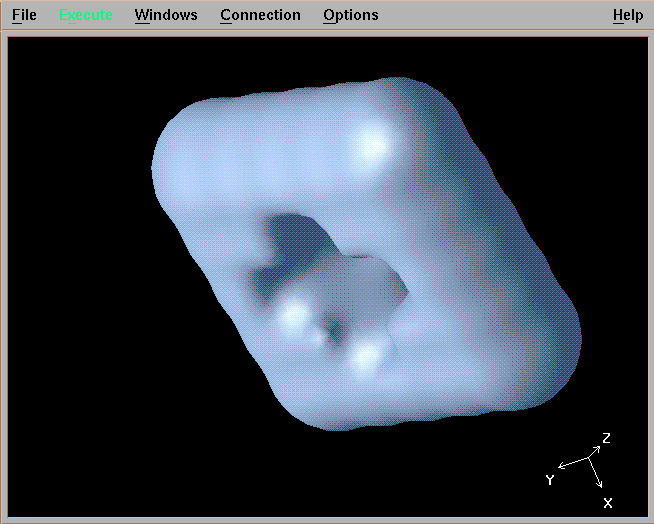Click the Y axis arrow of the triad

point(571,464)
